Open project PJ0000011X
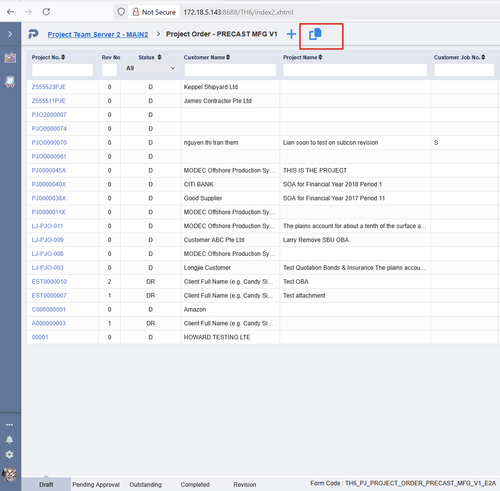This screenshot has width=500, height=491. click(49, 212)
